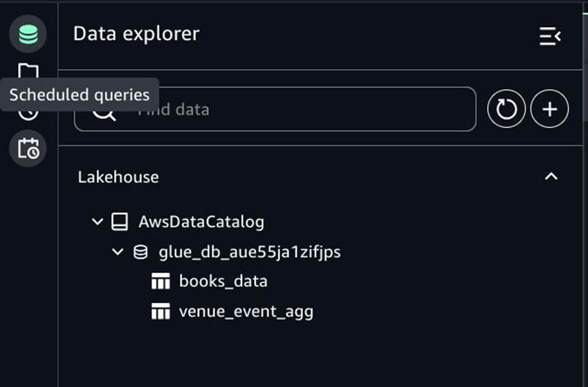This screenshot has height=387, width=588.
Task: Collapse the Lakehouse section
Action: (551, 177)
